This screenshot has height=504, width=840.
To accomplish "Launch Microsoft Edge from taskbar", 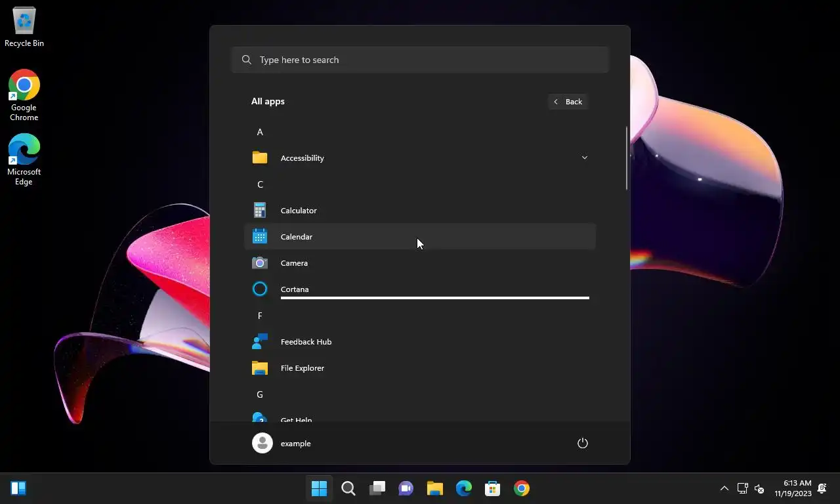I will [464, 488].
